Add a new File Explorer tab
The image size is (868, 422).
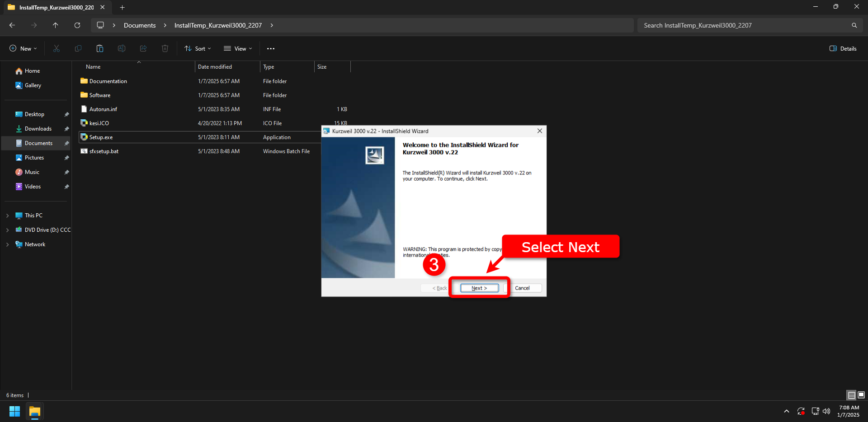[122, 7]
